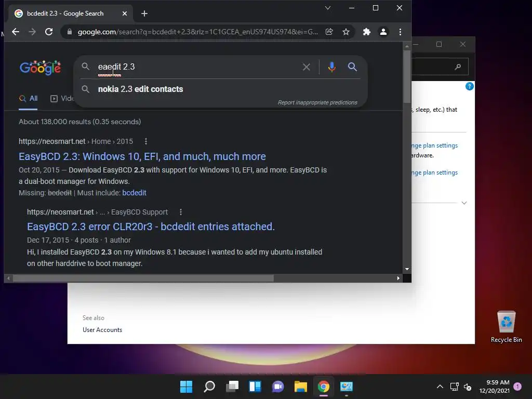Click the Chrome address bar URL
532x399 pixels.
click(198, 32)
